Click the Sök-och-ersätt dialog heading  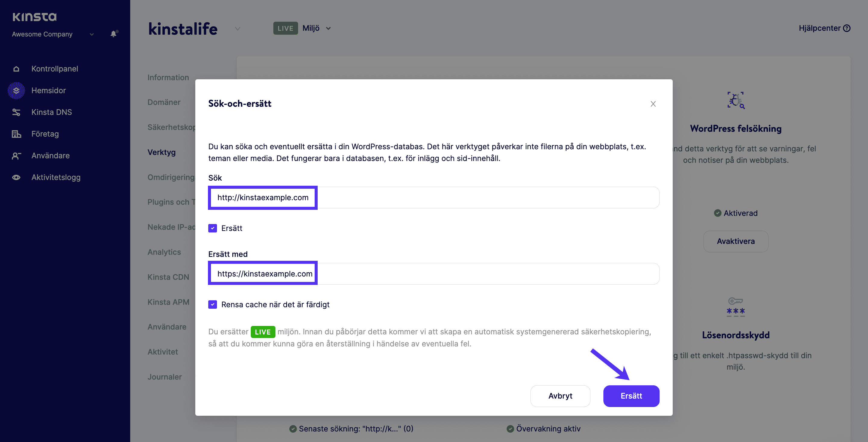click(240, 104)
